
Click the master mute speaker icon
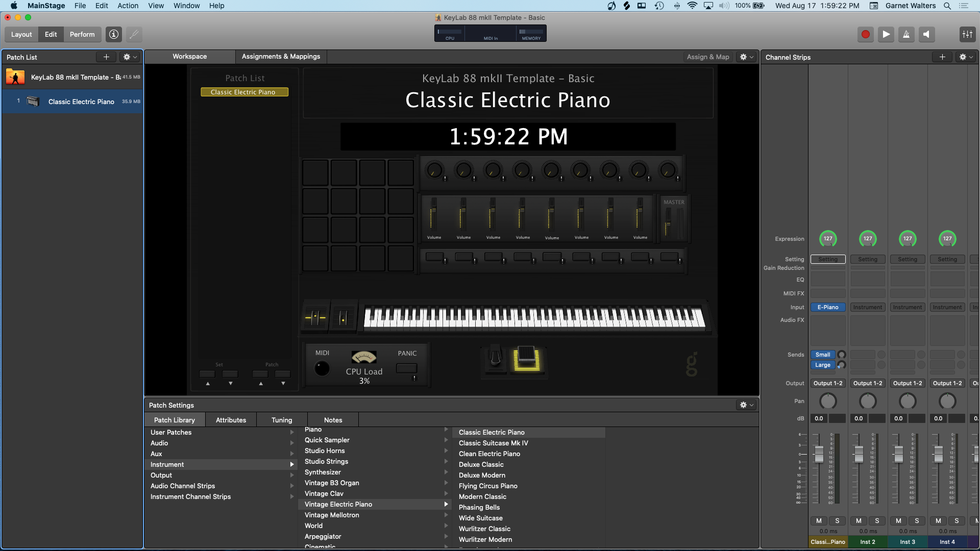pyautogui.click(x=926, y=34)
